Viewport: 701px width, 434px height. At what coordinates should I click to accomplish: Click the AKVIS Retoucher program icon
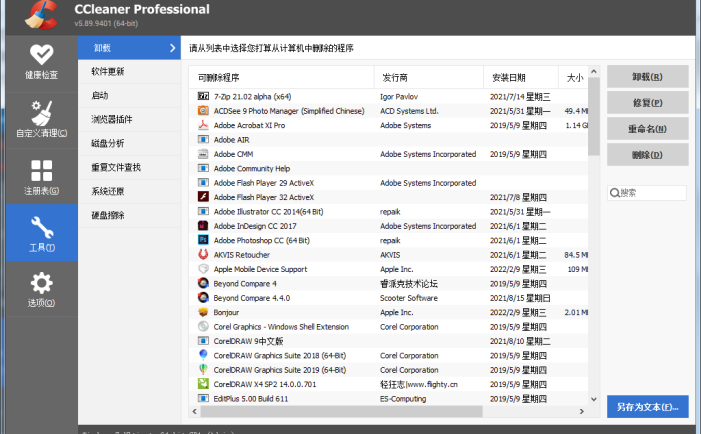(203, 255)
